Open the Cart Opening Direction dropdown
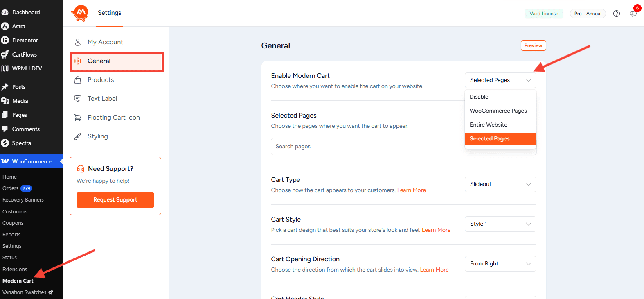The width and height of the screenshot is (644, 299). pyautogui.click(x=500, y=264)
